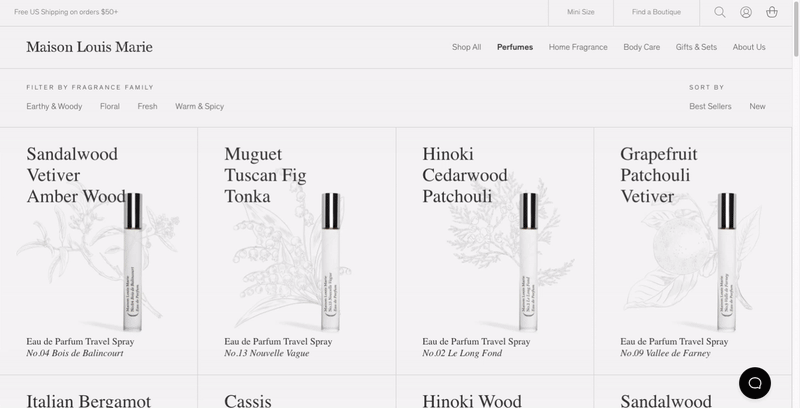The image size is (800, 408).
Task: Open the Shop All menu
Action: [x=466, y=47]
